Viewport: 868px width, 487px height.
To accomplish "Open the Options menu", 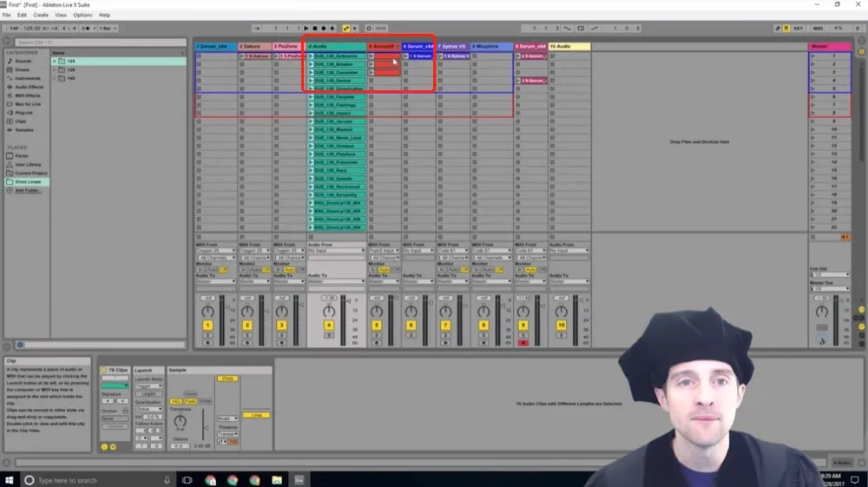I will coord(82,15).
